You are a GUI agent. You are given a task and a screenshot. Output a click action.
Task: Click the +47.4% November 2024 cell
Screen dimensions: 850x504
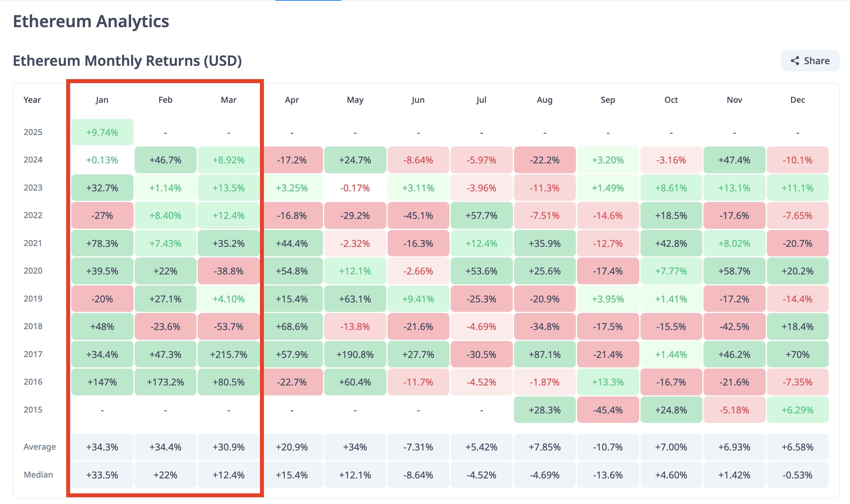(x=734, y=160)
